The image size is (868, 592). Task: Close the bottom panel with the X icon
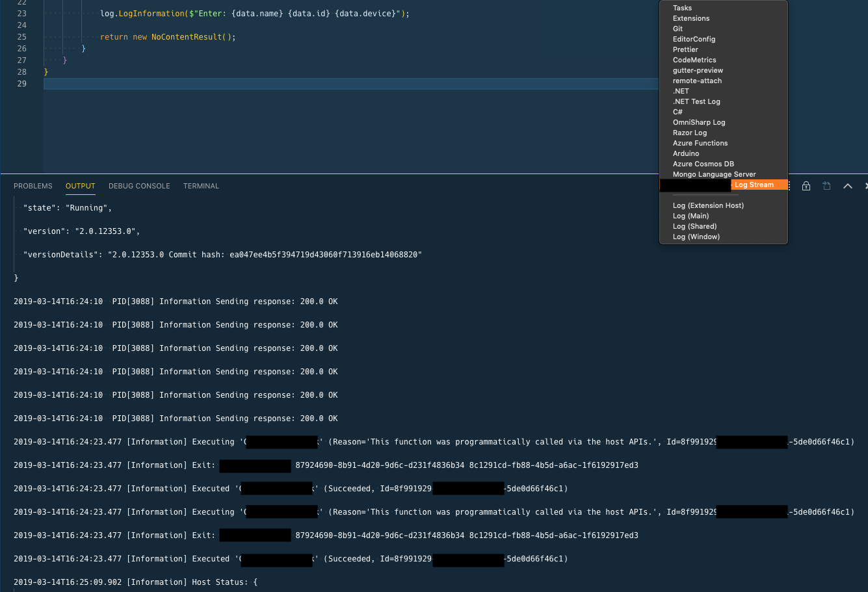[866, 186]
